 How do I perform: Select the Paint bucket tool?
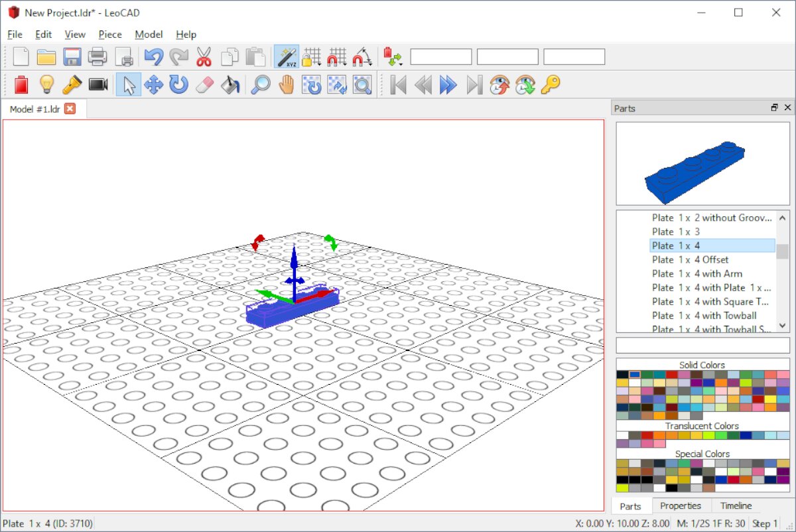pyautogui.click(x=230, y=85)
